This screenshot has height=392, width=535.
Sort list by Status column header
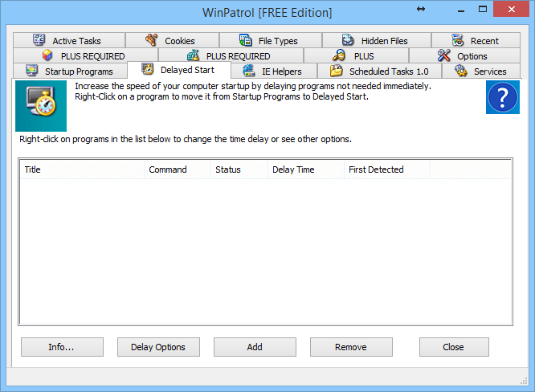[239, 169]
